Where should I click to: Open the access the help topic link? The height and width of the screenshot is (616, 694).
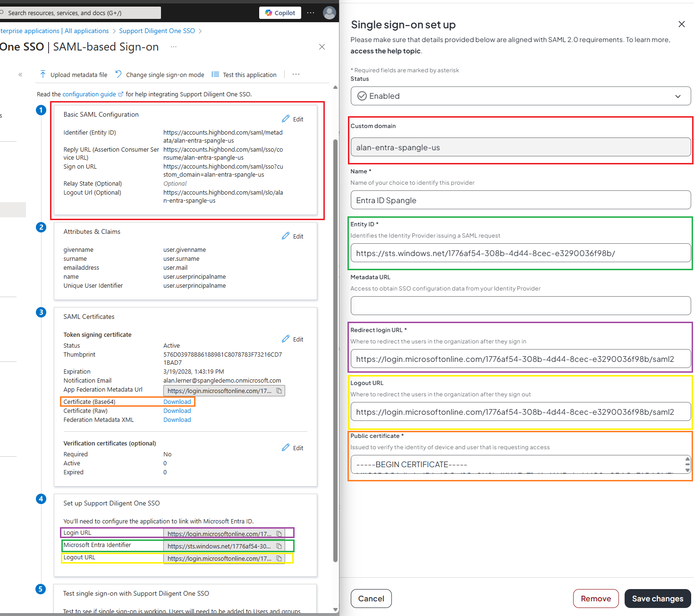pos(385,51)
